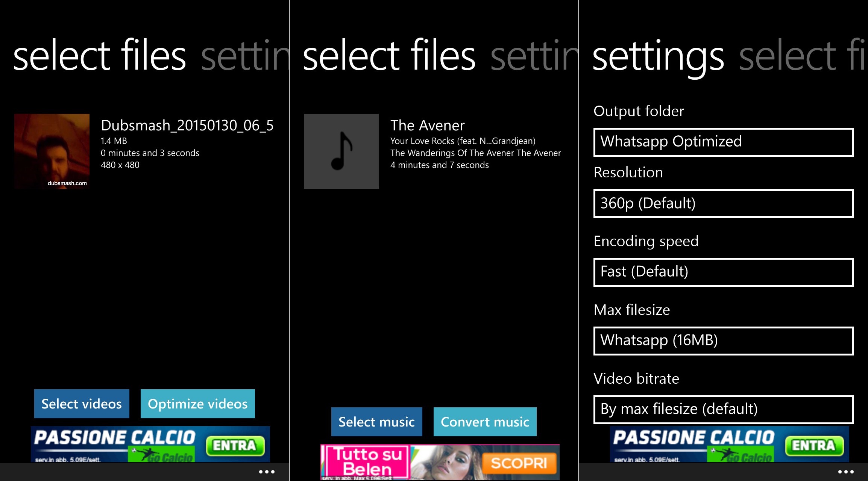Open the Max filesize Whatsapp (16MB) dropdown
Viewport: 868px width, 481px height.
(x=724, y=341)
